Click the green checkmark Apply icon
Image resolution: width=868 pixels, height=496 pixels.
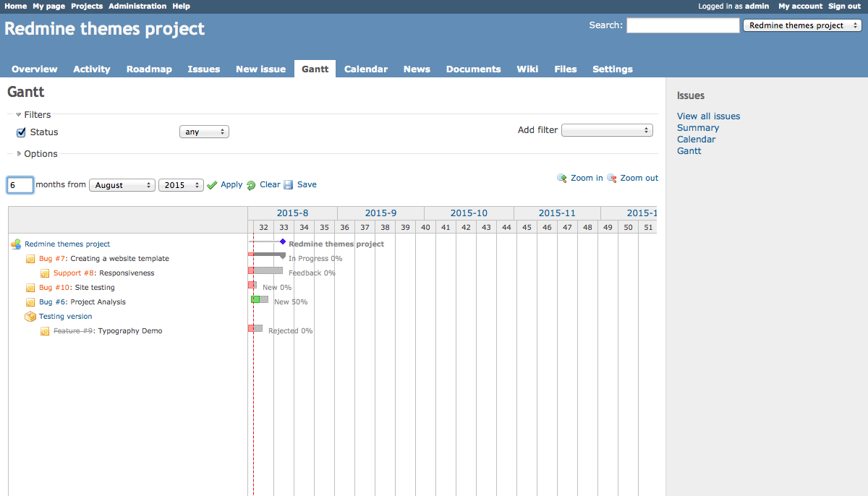(x=212, y=185)
